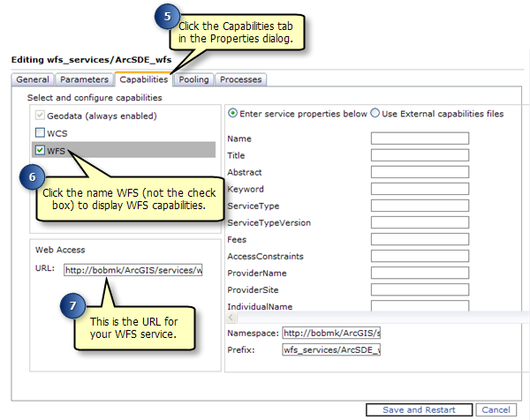Image resolution: width=530 pixels, height=420 pixels.
Task: Click the Fees text field
Action: click(420, 239)
